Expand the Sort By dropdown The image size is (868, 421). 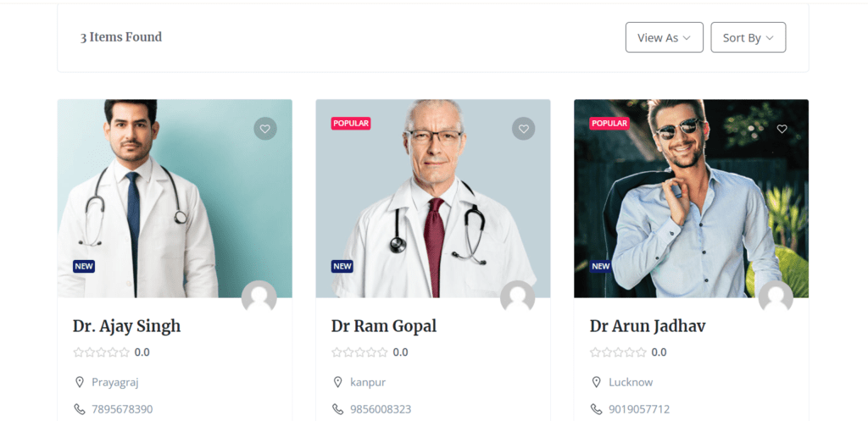[748, 37]
